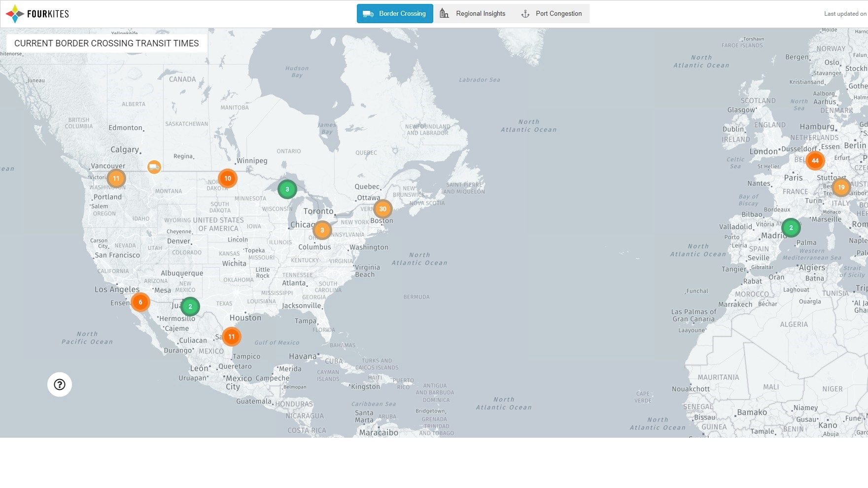868x488 pixels.
Task: Open the Port Congestion tab
Action: click(x=552, y=14)
